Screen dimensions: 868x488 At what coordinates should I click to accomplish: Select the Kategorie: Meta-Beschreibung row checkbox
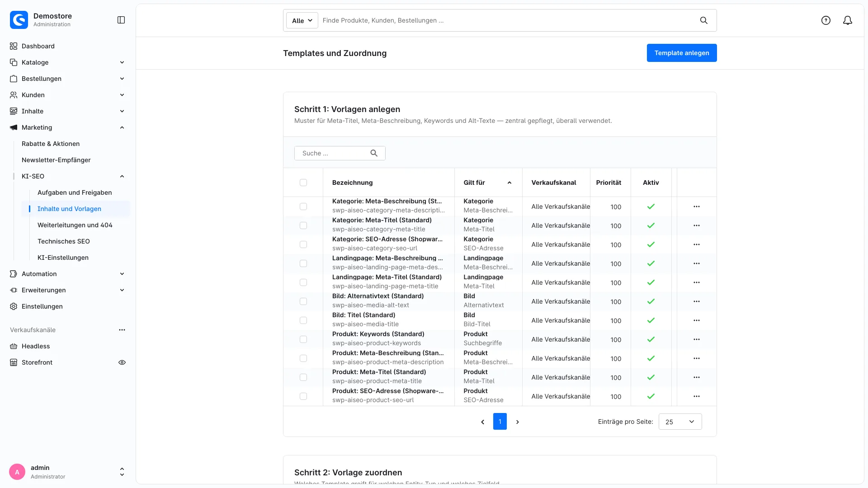(x=303, y=206)
